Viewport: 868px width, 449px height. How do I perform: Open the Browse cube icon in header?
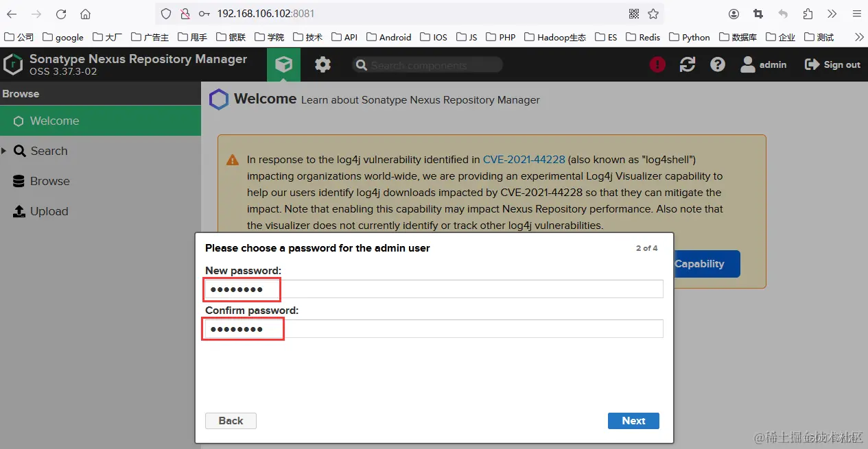pos(284,64)
